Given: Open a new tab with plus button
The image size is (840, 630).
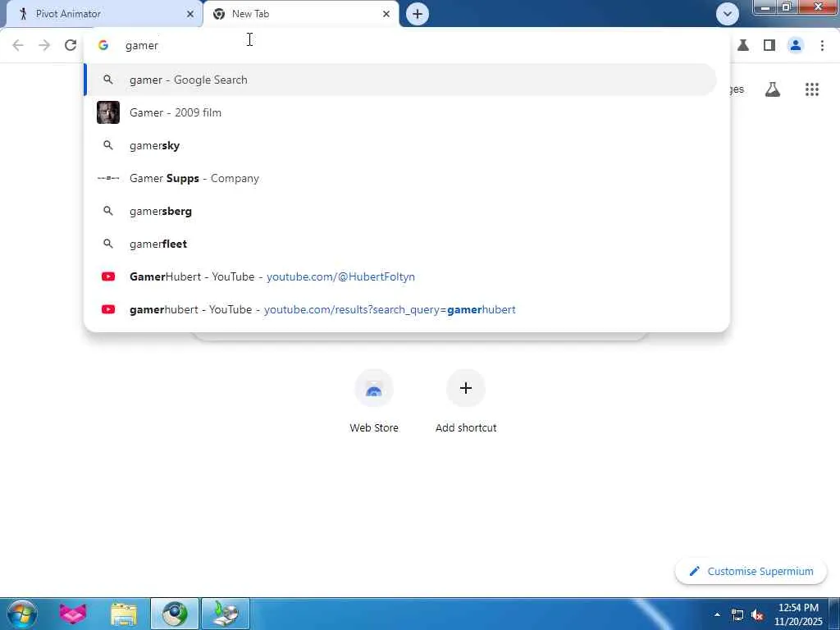Looking at the screenshot, I should (x=418, y=14).
